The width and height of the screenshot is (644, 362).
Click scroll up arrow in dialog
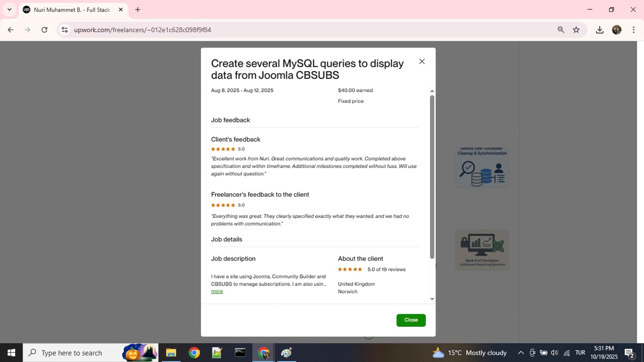pyautogui.click(x=432, y=91)
